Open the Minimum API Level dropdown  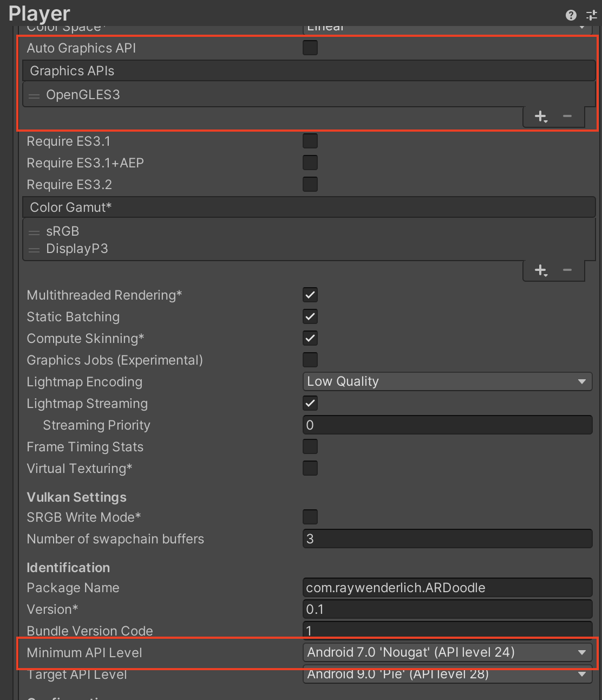447,652
